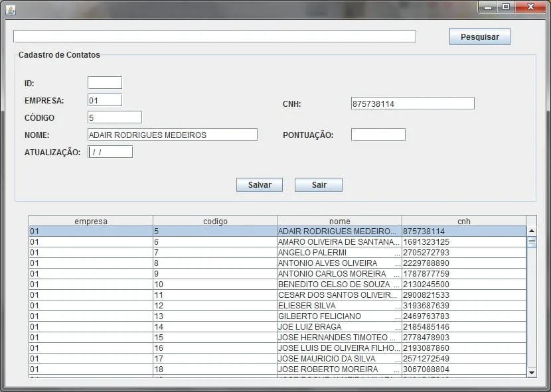551x392 pixels.
Task: Click the empty PONTUAÇÃO field
Action: (378, 135)
